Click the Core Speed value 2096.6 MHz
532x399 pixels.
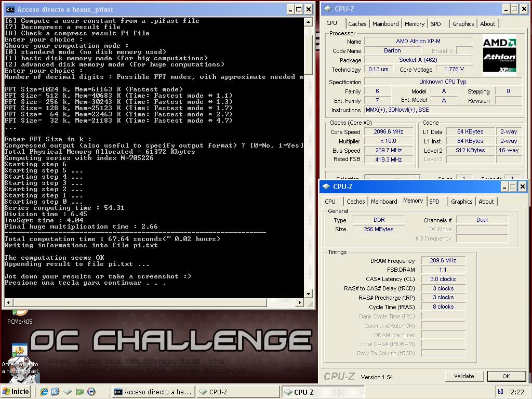389,131
